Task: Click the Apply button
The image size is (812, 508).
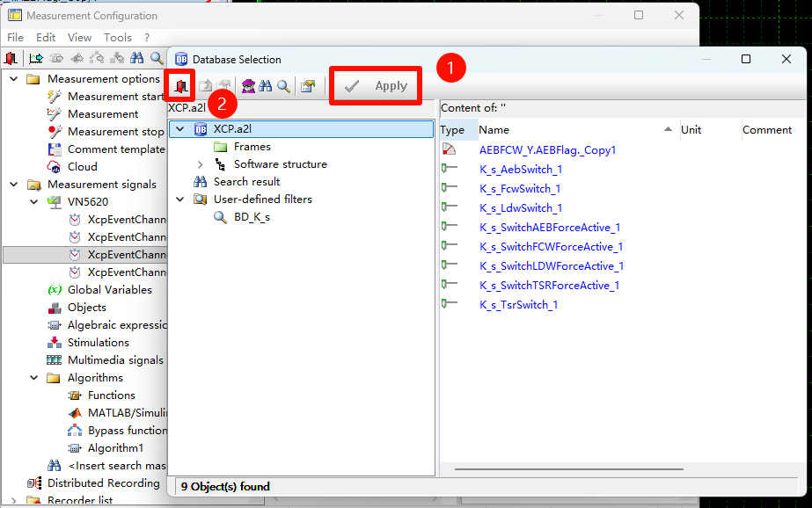Action: click(x=376, y=86)
